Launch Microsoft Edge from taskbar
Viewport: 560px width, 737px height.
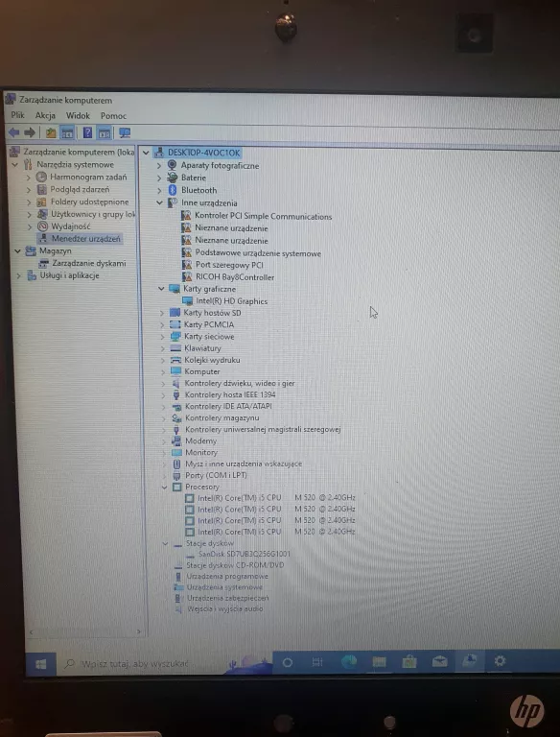349,662
